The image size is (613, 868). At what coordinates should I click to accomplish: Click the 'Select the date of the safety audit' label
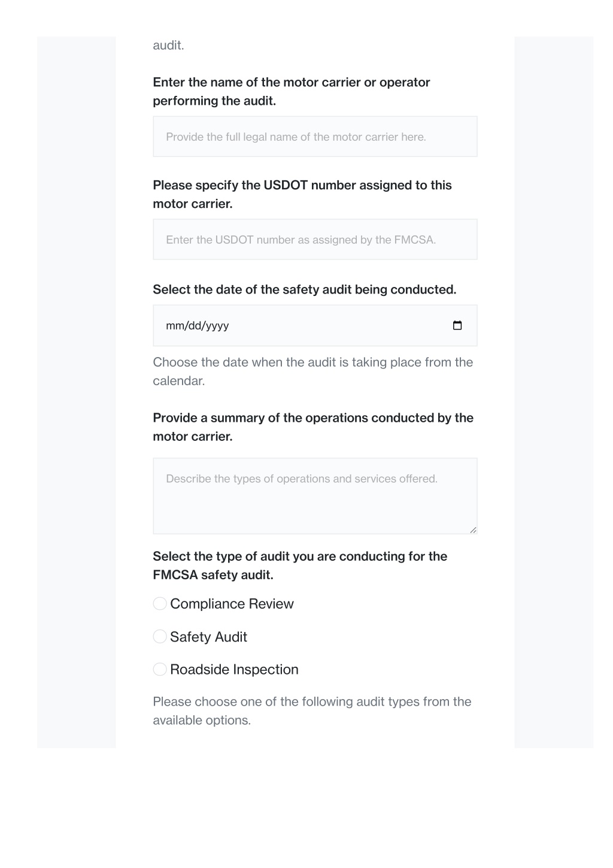pyautogui.click(x=304, y=290)
